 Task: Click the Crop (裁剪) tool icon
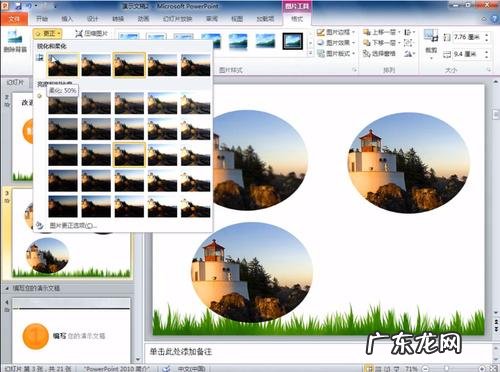pyautogui.click(x=431, y=36)
